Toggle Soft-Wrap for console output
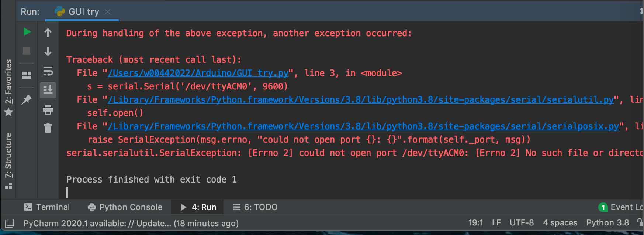644x235 pixels. pos(48,71)
